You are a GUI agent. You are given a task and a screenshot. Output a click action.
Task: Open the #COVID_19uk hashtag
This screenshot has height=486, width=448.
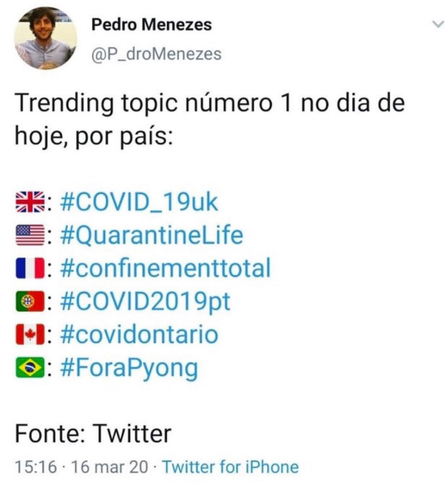coord(140,202)
